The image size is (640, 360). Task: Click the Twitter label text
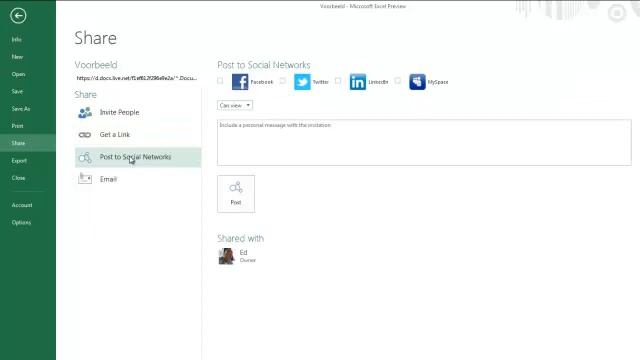click(320, 82)
